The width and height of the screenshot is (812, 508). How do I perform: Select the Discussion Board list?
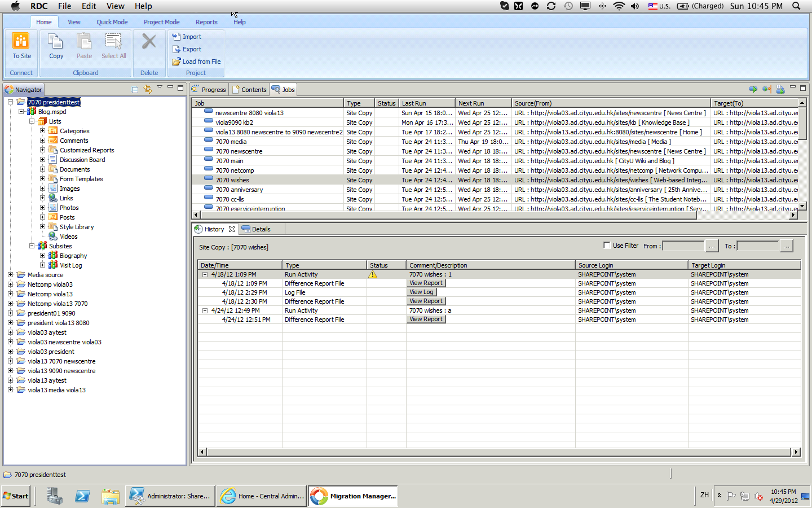coord(82,160)
